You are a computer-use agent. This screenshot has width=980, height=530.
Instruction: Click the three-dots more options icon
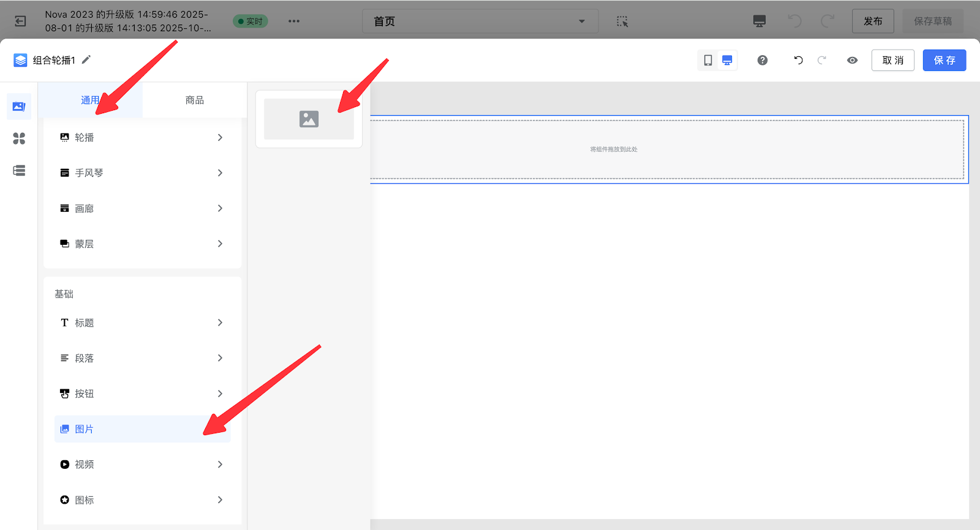coord(294,21)
